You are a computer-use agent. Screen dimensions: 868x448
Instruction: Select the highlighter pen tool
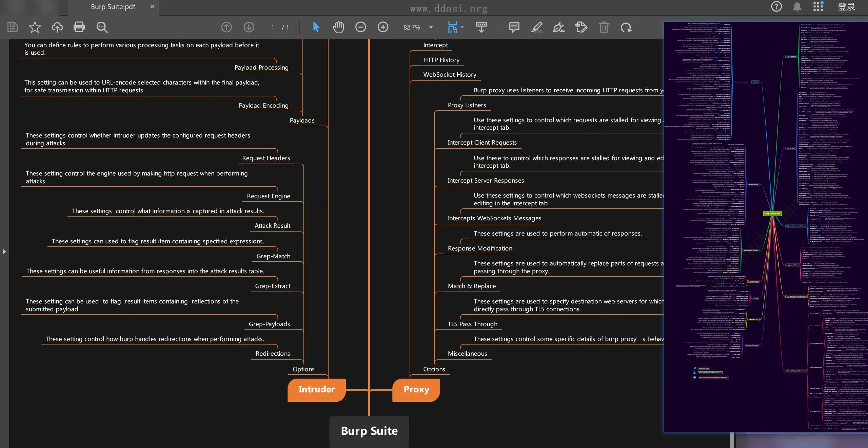click(x=536, y=27)
